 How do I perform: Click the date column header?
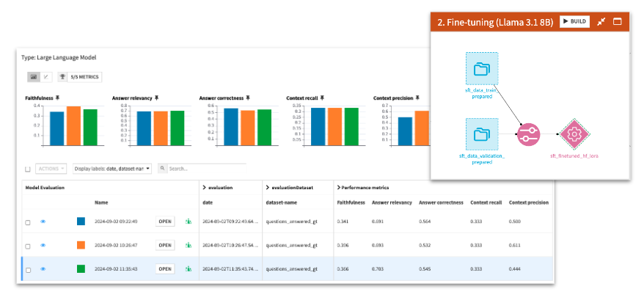pyautogui.click(x=208, y=202)
